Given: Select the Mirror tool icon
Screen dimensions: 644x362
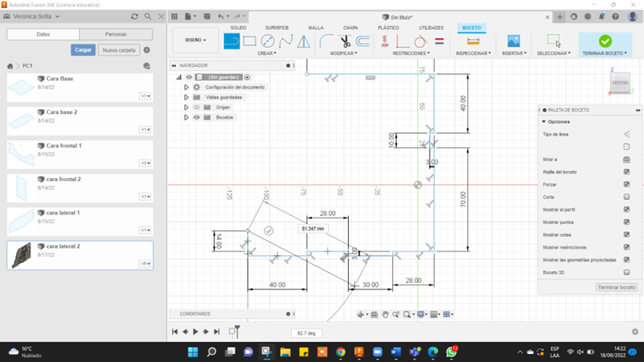Looking at the screenshot, I should (x=304, y=41).
